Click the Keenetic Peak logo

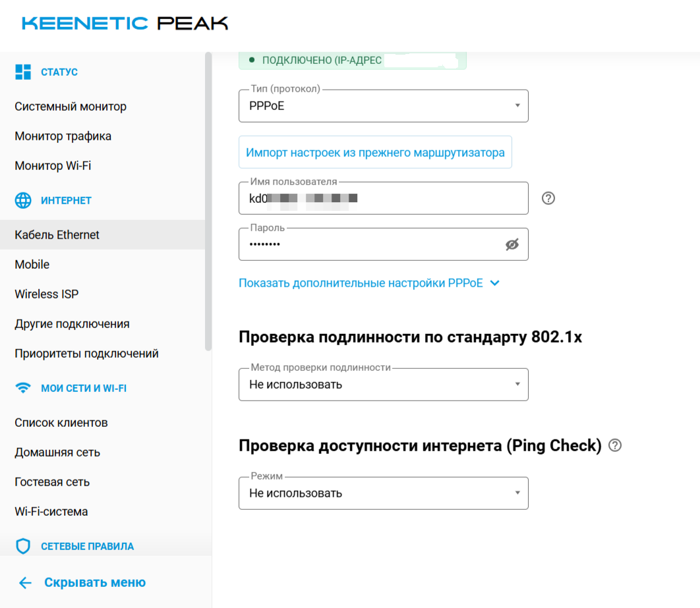125,23
